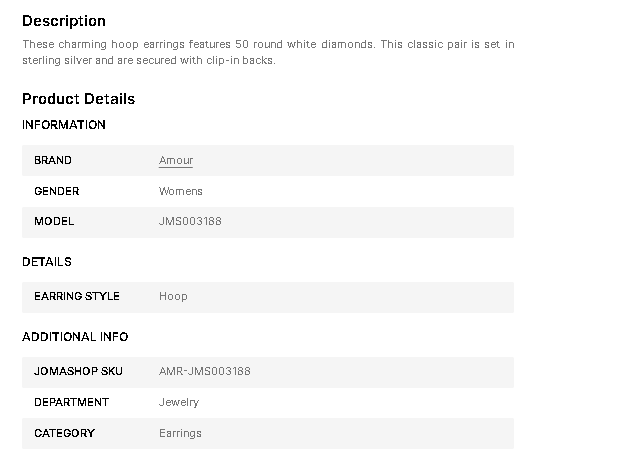Screen dimensions: 625x454
Task: Select the Hoop earring style value
Action: [173, 296]
